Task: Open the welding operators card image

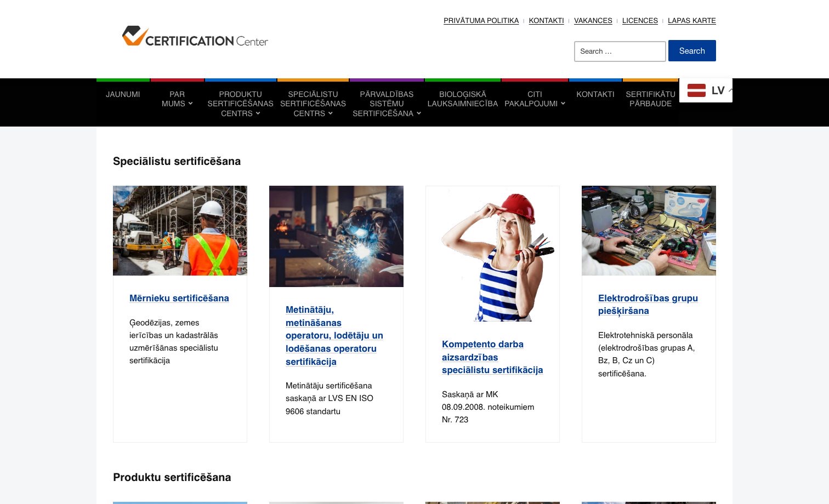Action: point(336,236)
